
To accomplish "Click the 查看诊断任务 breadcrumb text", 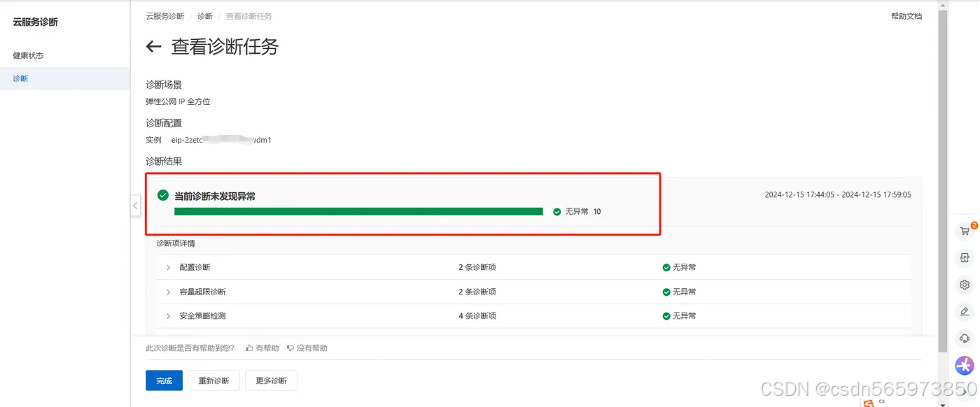I will [249, 16].
